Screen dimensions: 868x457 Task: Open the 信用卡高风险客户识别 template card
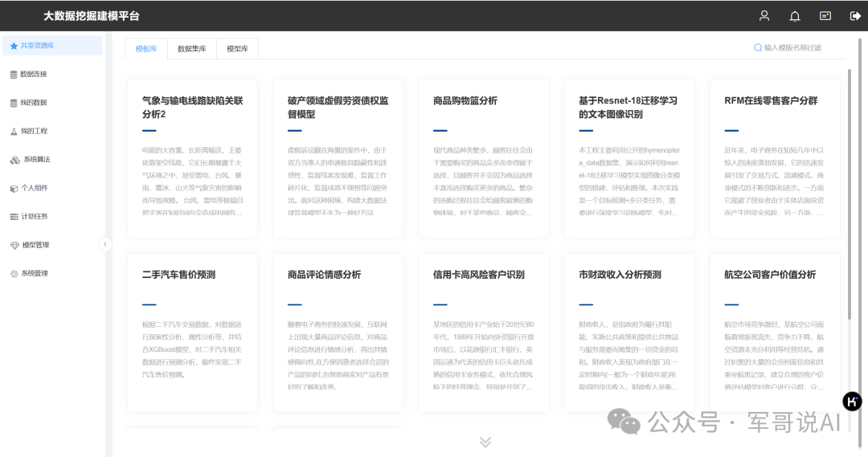(483, 333)
